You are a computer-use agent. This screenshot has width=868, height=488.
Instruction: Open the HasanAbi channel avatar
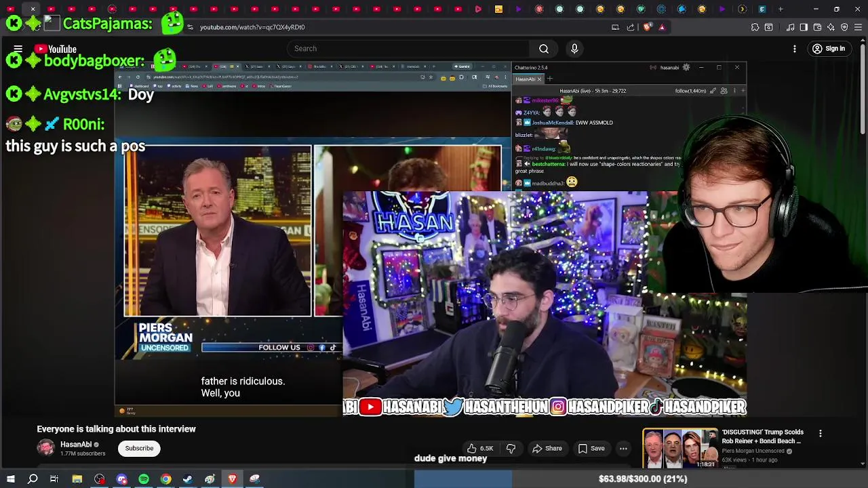[x=45, y=448]
